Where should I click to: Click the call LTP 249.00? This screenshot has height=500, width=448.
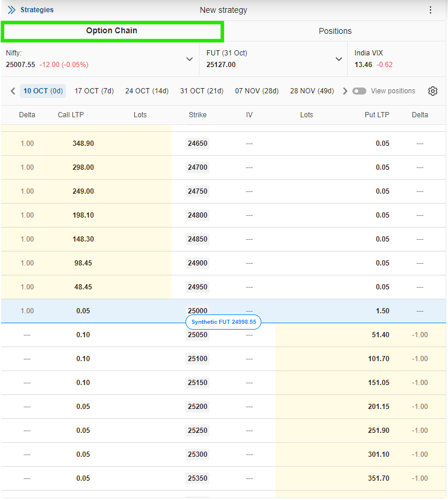pos(83,191)
